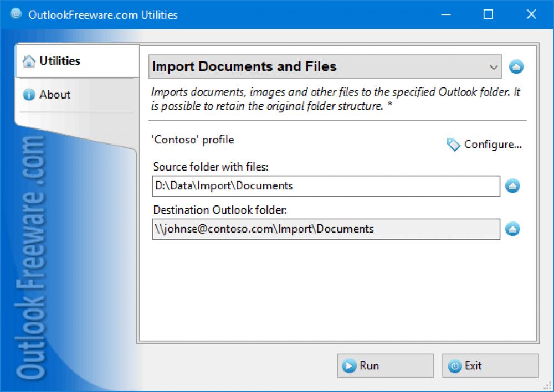Click the play icon inside the Run button

pyautogui.click(x=349, y=365)
